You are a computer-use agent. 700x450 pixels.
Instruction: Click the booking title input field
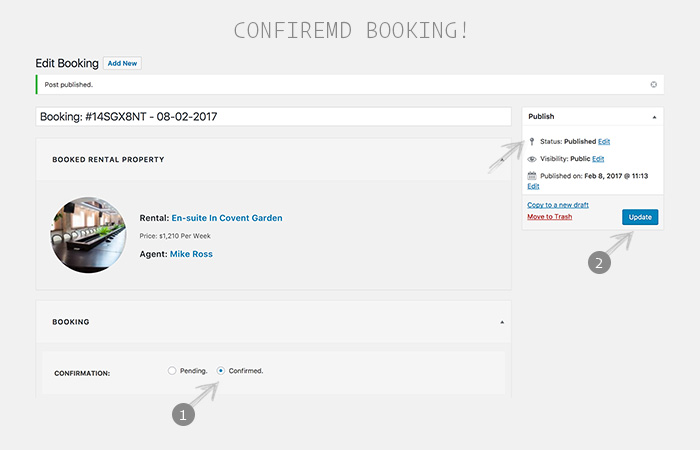point(273,117)
